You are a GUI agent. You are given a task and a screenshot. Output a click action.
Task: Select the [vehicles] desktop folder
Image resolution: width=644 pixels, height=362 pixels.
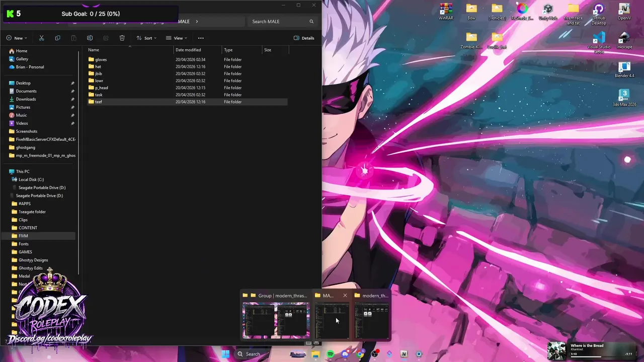[x=497, y=12]
